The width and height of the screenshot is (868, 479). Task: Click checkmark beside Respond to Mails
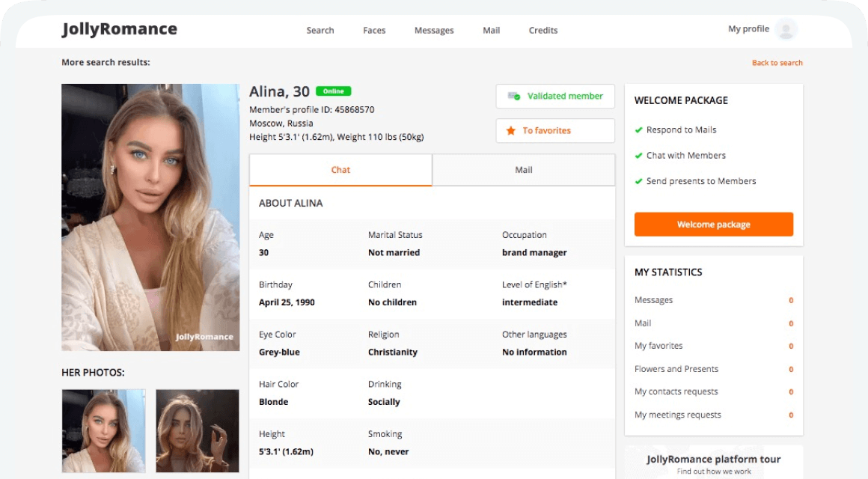(639, 130)
